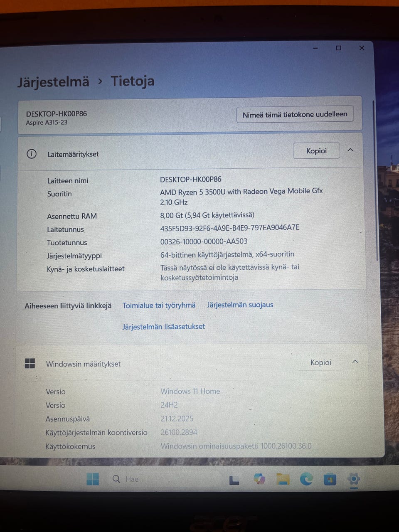Viewport: 399px width, 532px height.
Task: Select the install date 21.12.2025
Action: pyautogui.click(x=177, y=419)
